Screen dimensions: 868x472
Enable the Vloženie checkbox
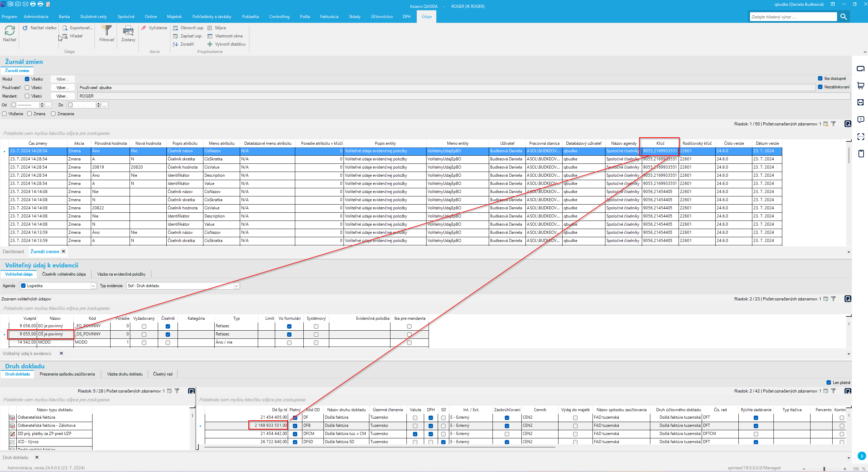(x=4, y=114)
